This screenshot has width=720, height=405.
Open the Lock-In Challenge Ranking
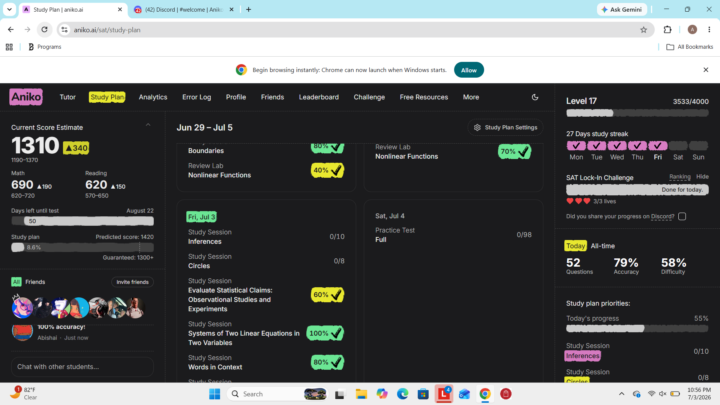680,177
